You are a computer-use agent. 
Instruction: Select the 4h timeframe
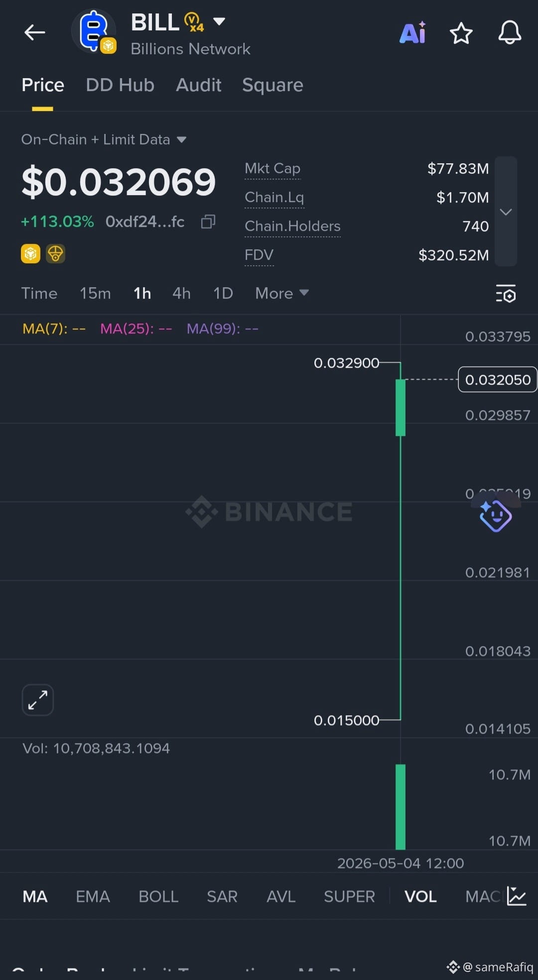tap(181, 293)
